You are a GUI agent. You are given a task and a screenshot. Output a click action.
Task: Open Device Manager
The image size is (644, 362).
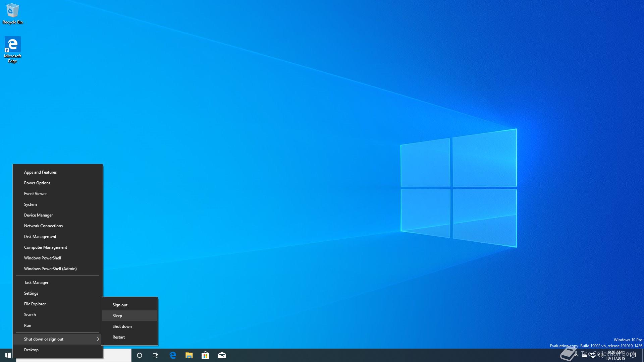(58, 215)
